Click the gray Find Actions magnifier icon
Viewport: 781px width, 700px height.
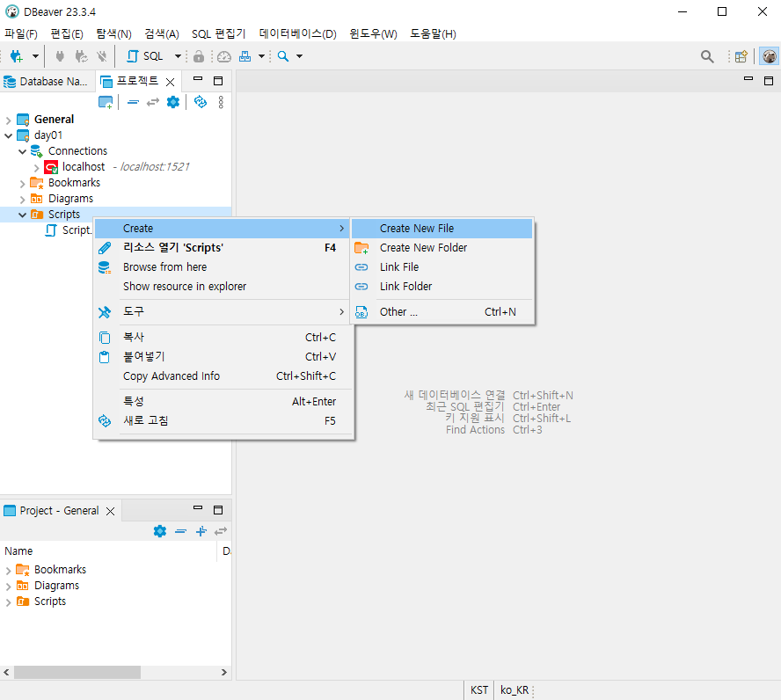707,56
